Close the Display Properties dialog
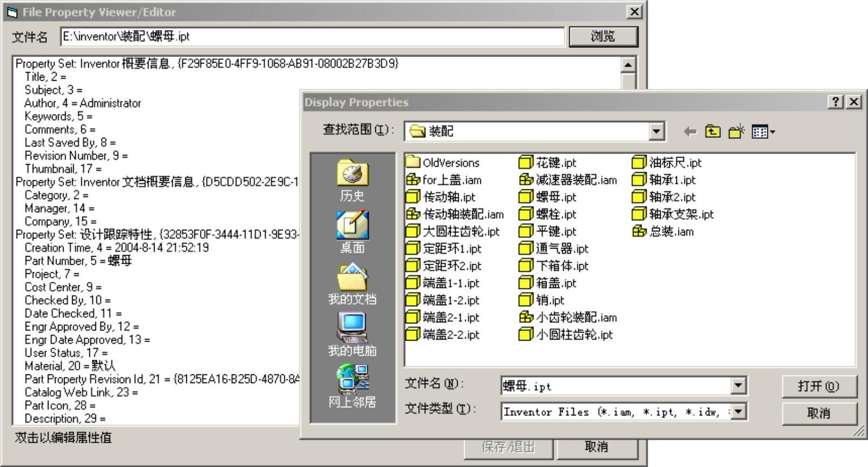Viewport: 868px width, 467px height. pos(854,102)
